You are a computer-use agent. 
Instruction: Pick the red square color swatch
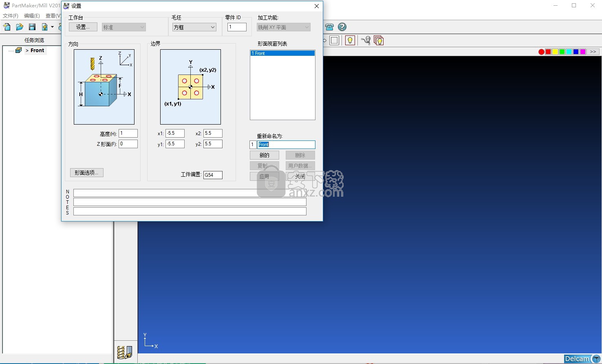(x=548, y=52)
